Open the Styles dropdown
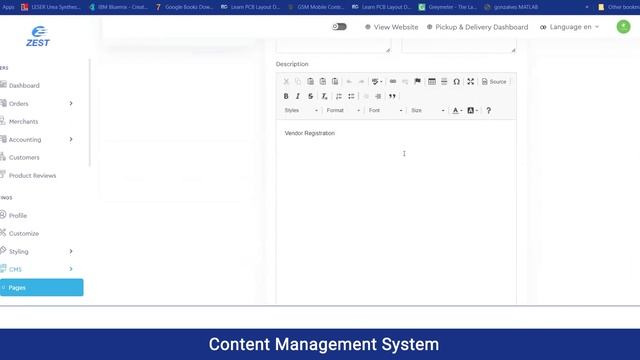The image size is (640, 360). point(301,111)
